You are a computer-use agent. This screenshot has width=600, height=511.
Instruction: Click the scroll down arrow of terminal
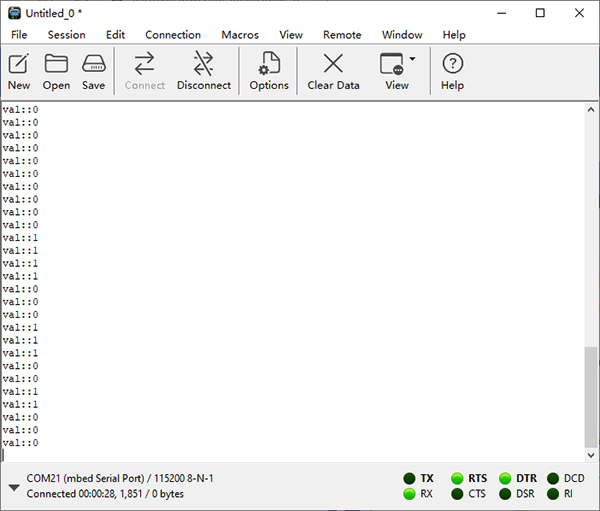(x=591, y=455)
